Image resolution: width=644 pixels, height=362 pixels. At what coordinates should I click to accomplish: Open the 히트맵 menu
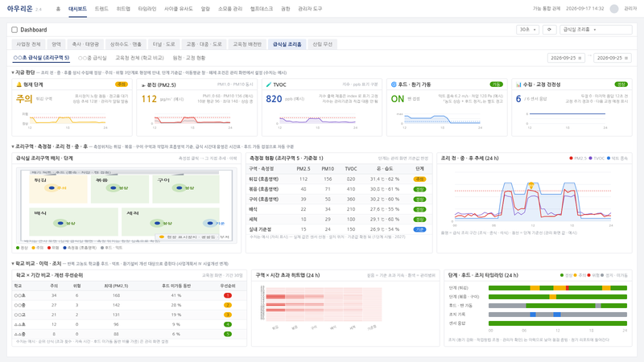point(123,9)
